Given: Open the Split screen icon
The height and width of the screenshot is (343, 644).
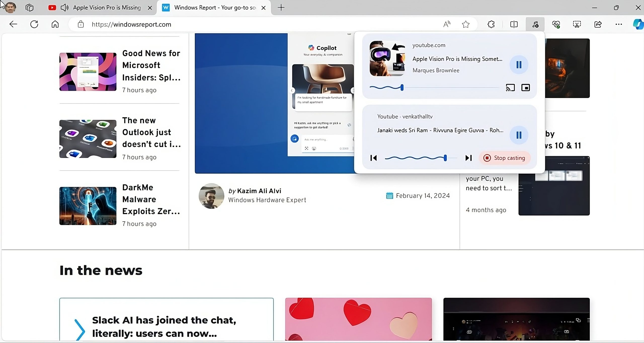Looking at the screenshot, I should click(514, 24).
